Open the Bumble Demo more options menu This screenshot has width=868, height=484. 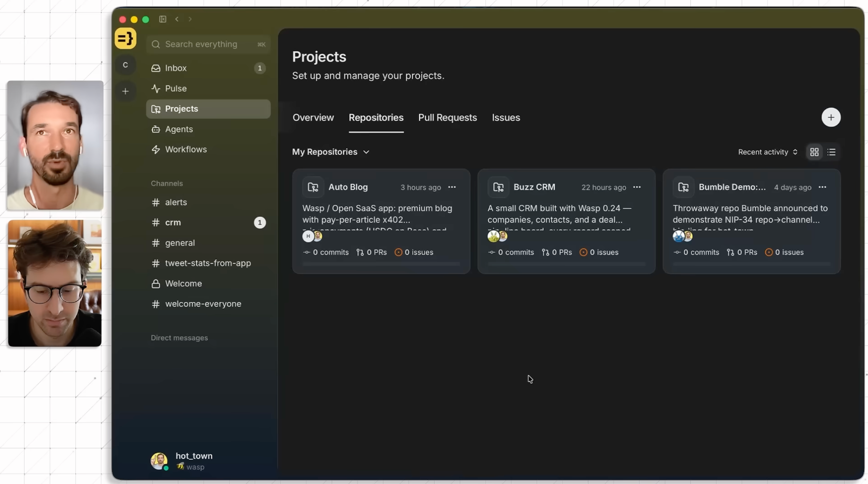coord(822,187)
